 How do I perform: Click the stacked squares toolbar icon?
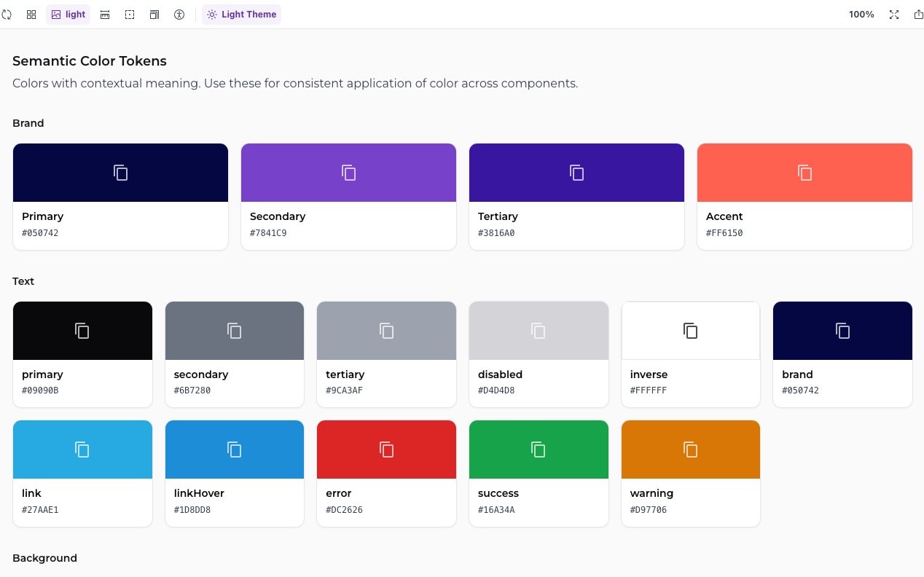coord(154,15)
